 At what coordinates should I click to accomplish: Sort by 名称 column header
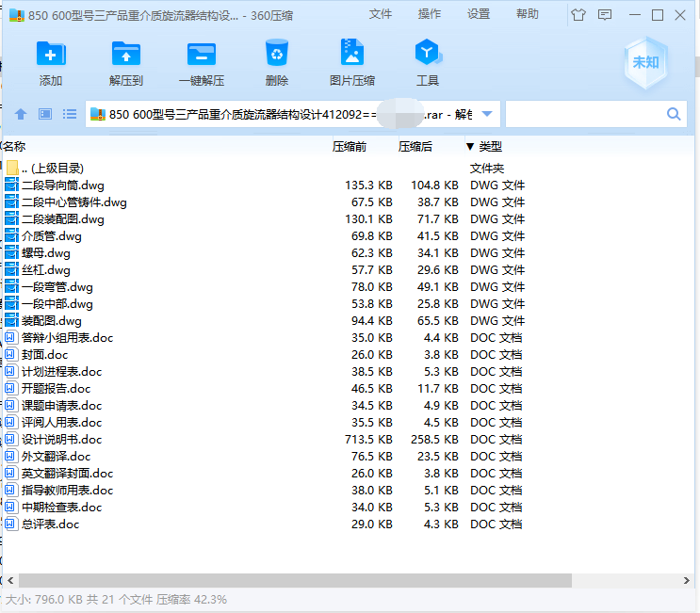point(14,146)
